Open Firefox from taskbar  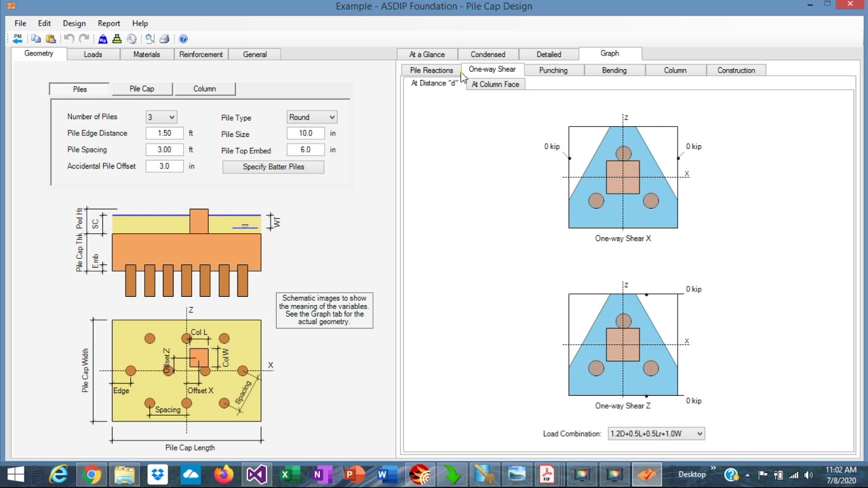(x=223, y=474)
